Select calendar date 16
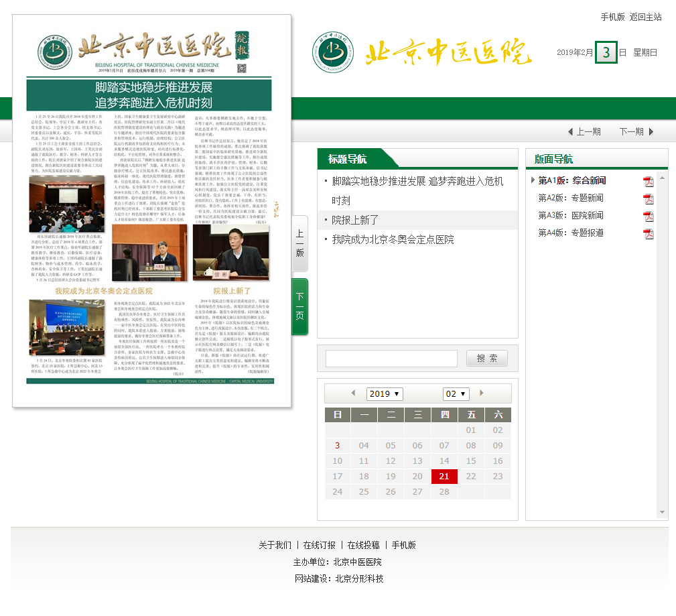676x616 pixels. (498, 461)
